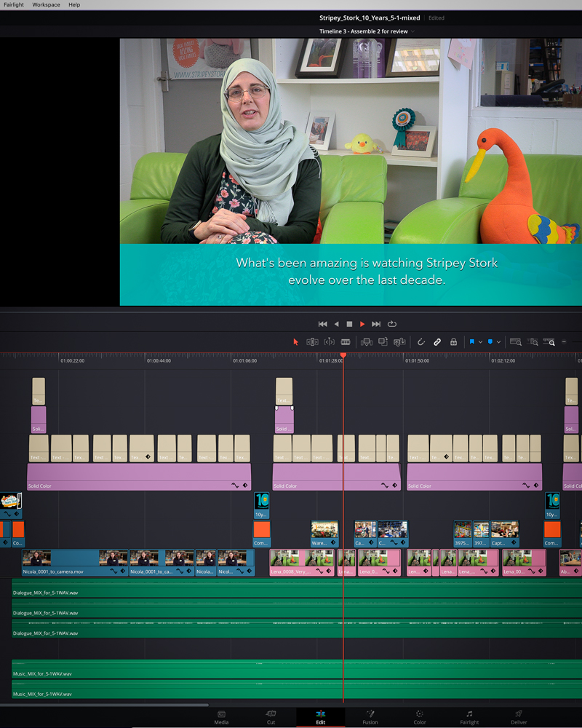Select the 3975... B-roll clip

[463, 534]
